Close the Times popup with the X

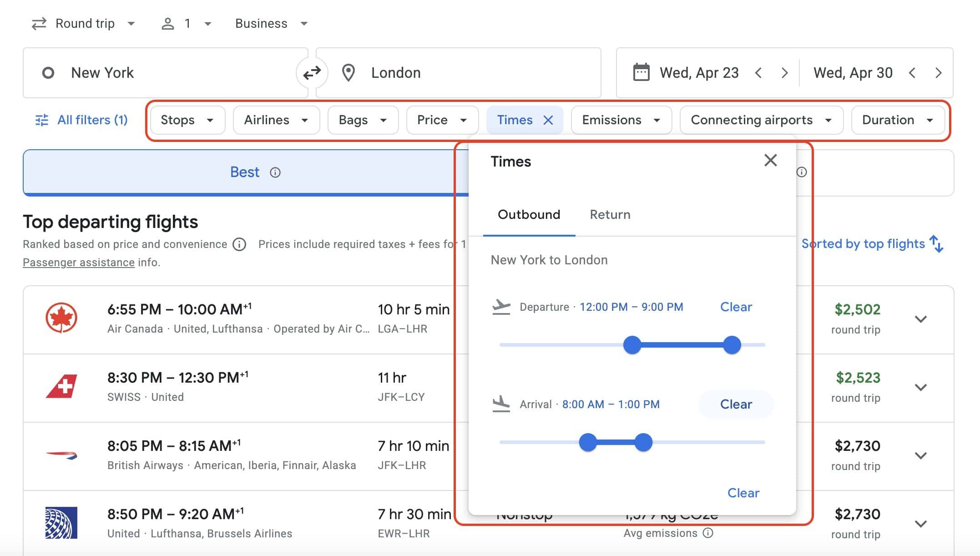point(770,160)
